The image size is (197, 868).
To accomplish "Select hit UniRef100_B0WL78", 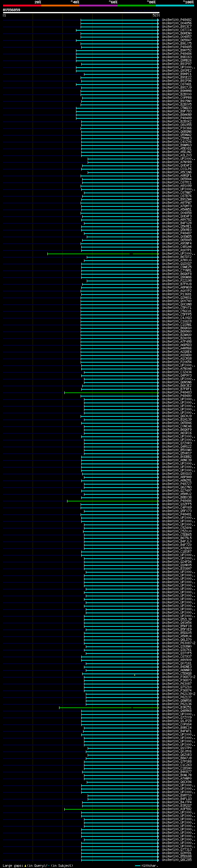I will click(x=176, y=775).
